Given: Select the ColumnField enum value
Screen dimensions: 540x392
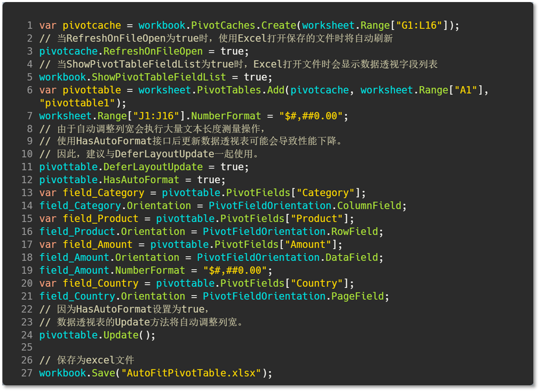Looking at the screenshot, I should 369,206.
